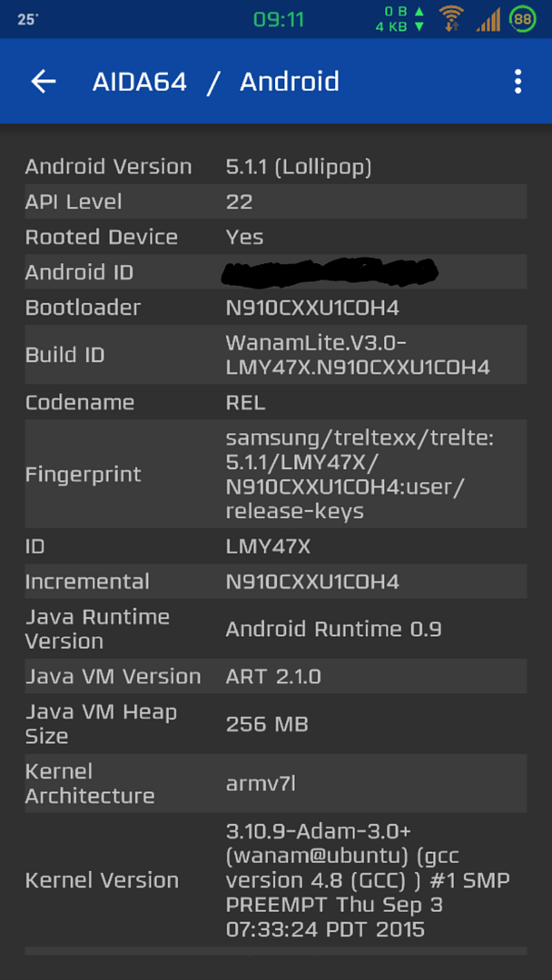The image size is (552, 980).
Task: Tap the temperature indicator in status bar
Action: 28,19
